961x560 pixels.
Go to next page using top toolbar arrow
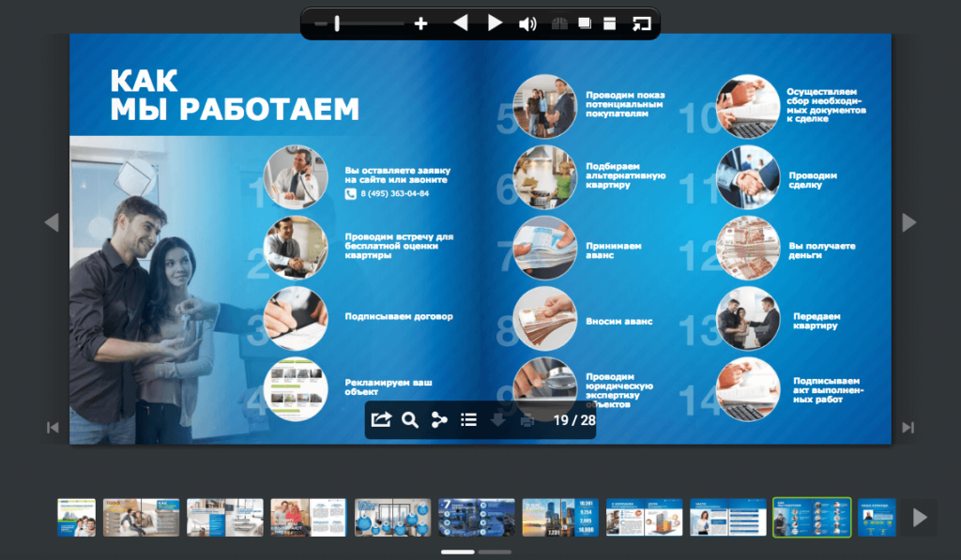(x=495, y=23)
